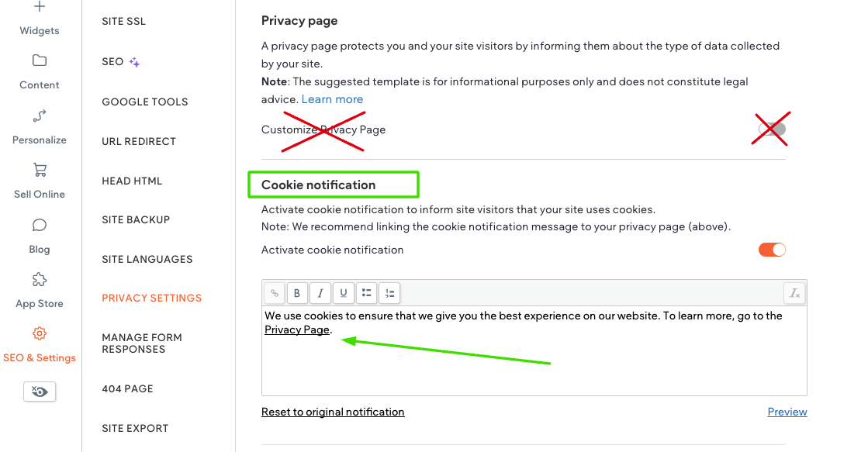The image size is (868, 452).
Task: Select Site Languages in settings menu
Action: pos(147,260)
